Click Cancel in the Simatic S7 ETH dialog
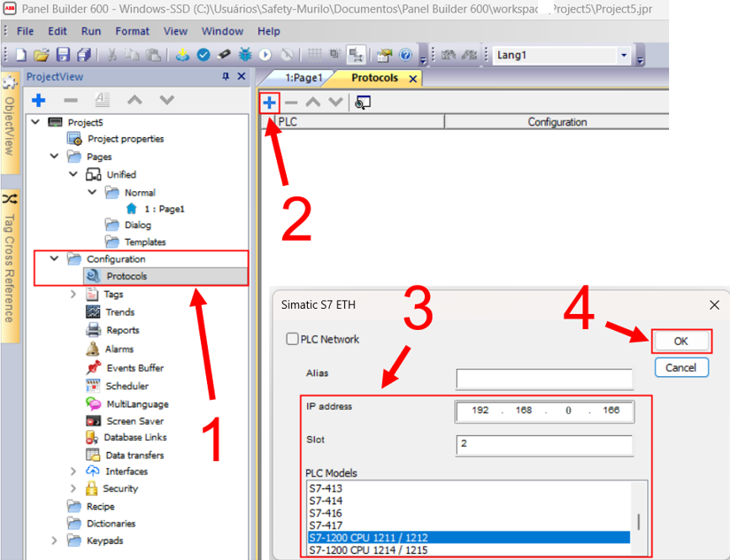Image resolution: width=730 pixels, height=560 pixels. point(681,367)
